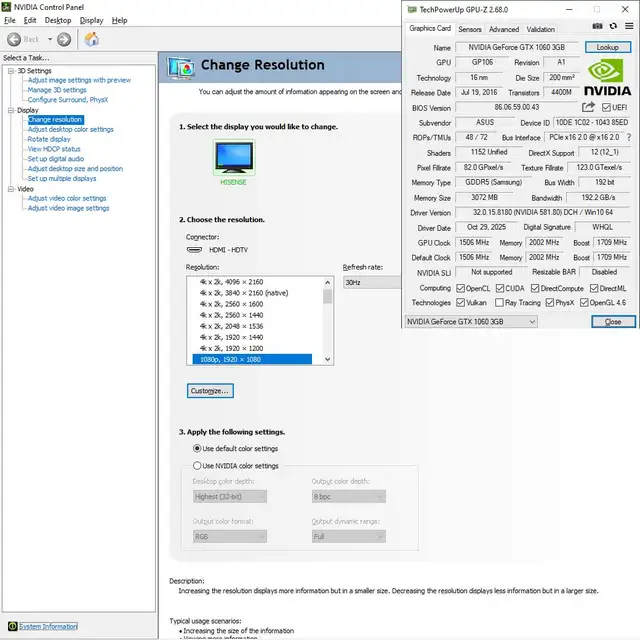Open the Desktop color depth dropdown

point(230,496)
